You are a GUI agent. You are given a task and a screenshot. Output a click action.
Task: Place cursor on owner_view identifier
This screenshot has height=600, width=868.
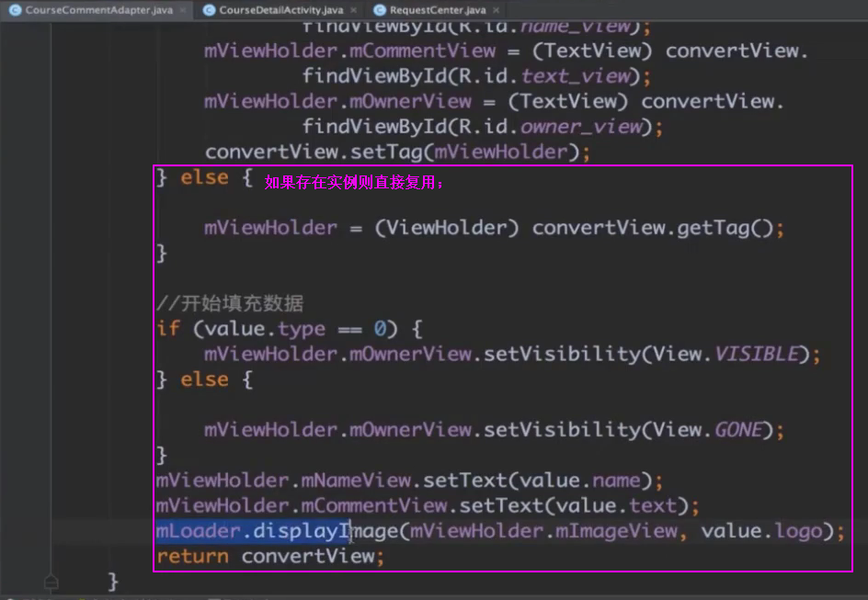(582, 127)
